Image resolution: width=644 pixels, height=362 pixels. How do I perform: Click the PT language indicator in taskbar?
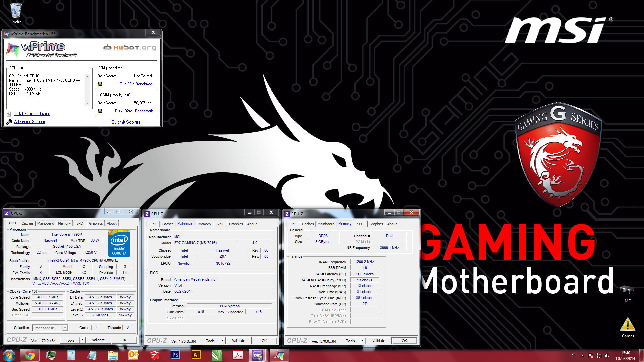coord(574,355)
